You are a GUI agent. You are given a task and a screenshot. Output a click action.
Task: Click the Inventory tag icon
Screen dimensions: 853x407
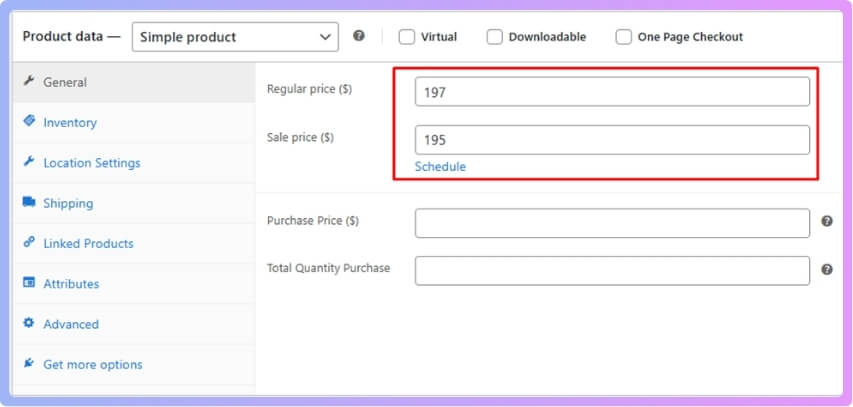(x=29, y=121)
